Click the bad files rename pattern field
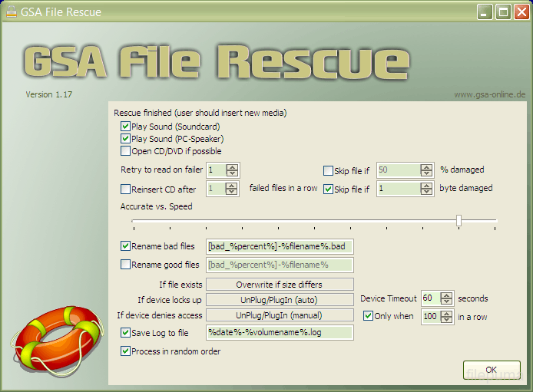Image resolution: width=533 pixels, height=392 pixels. 278,246
